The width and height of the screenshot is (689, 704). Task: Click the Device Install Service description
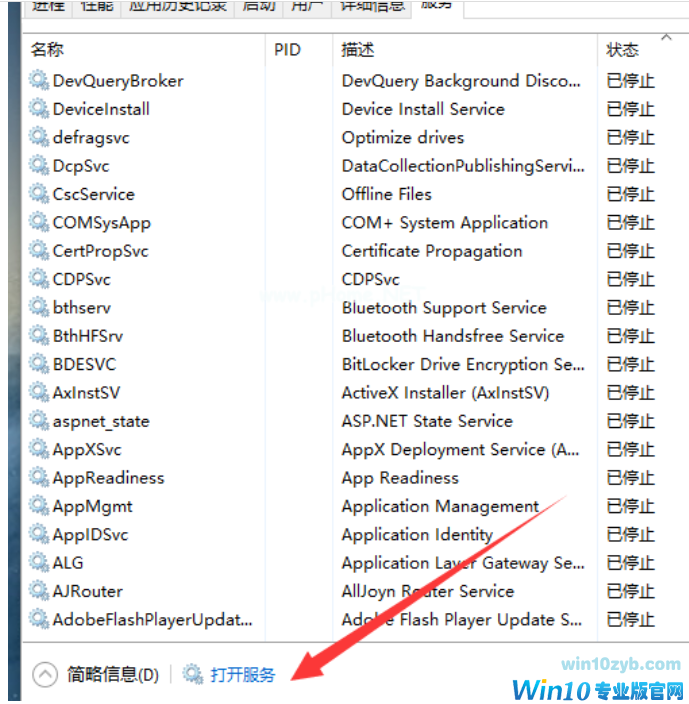coord(423,109)
